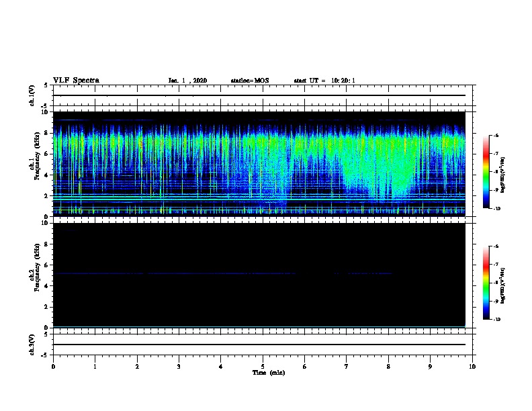Click the "10" tick on ch.1 frequency axis
532x411 pixels.
[45, 112]
